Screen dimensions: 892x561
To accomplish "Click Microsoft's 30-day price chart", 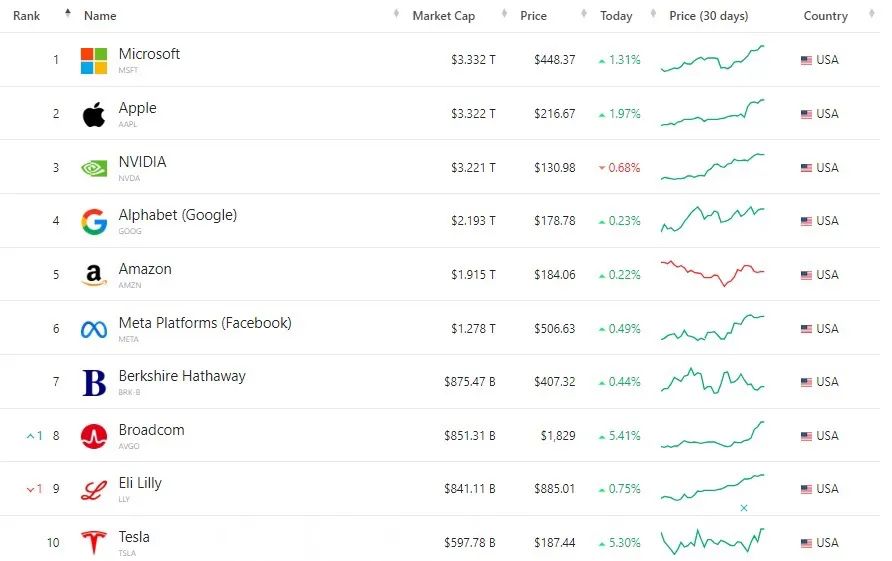I will (x=712, y=59).
